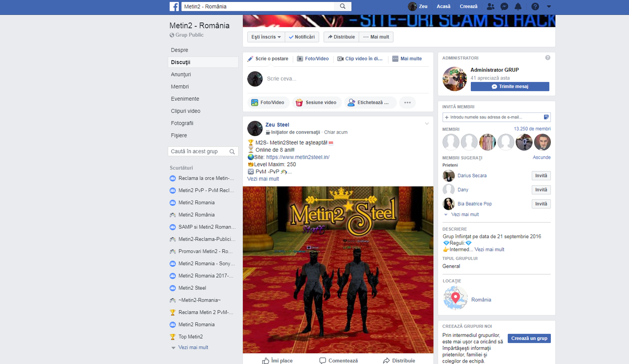Screen dimensions: 629x364
Task: Open the Metin2 Steel post image
Action: (338, 270)
